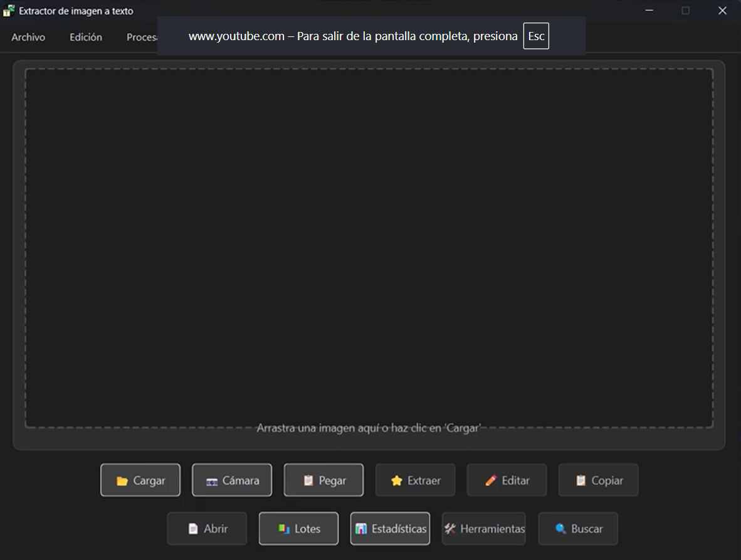Click the Copiar clipboard icon
This screenshot has height=560, width=741.
click(x=581, y=480)
